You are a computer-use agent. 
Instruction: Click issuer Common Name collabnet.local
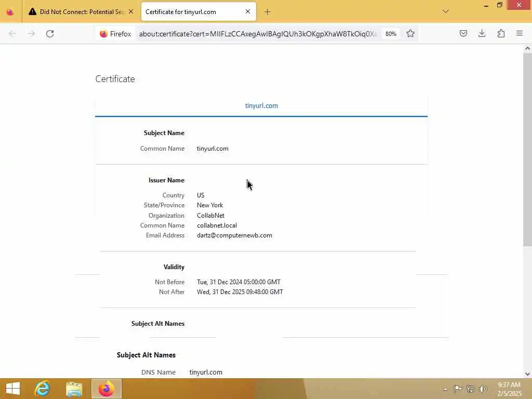(x=217, y=225)
